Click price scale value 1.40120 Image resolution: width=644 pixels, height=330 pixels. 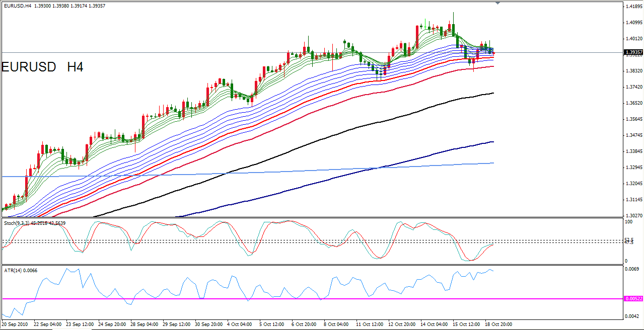tap(633, 39)
